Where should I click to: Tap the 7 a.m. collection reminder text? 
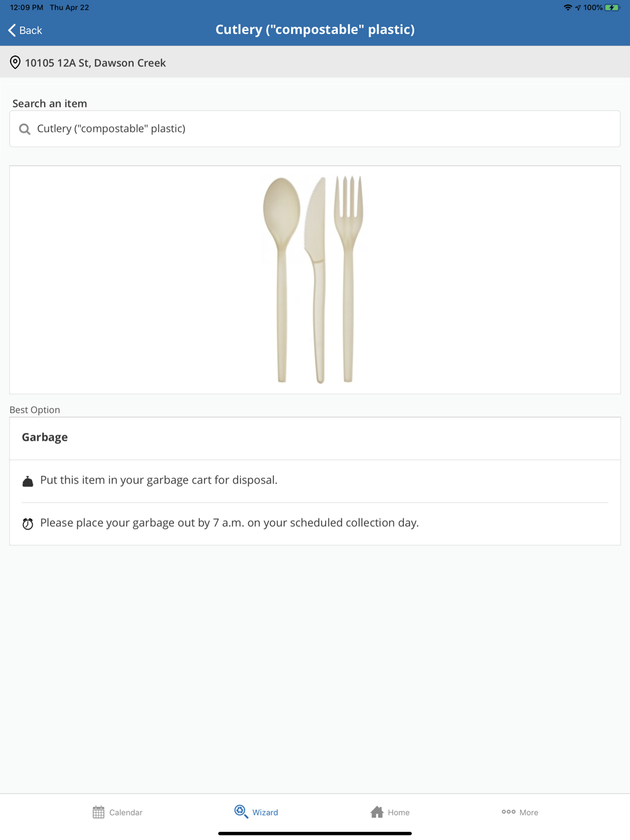(229, 523)
